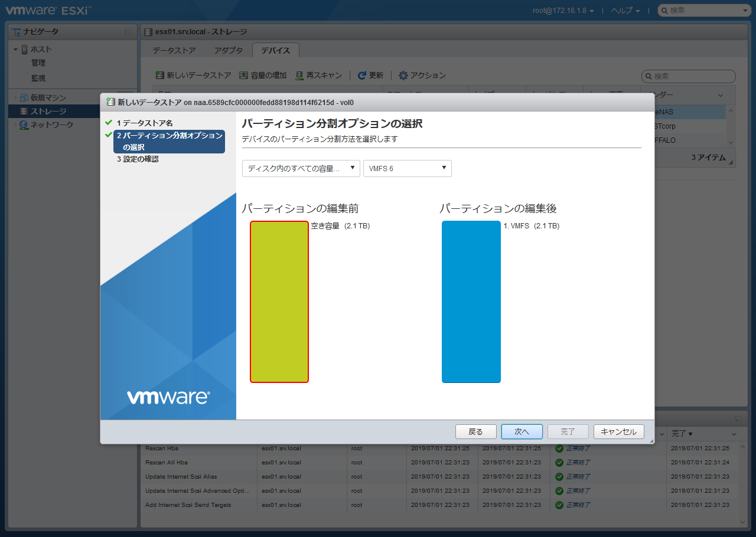Image resolution: width=756 pixels, height=537 pixels.
Task: Click the increase capacity (容量の増加) toolbar icon
Action: coord(243,76)
